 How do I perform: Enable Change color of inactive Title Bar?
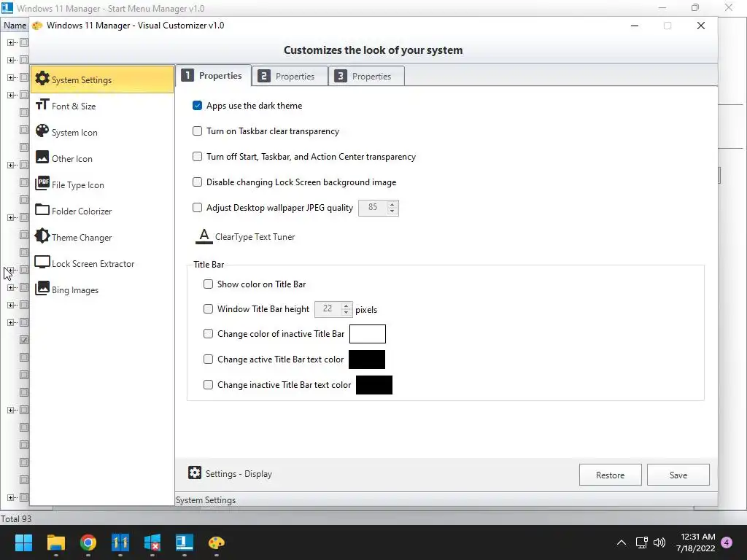point(208,333)
